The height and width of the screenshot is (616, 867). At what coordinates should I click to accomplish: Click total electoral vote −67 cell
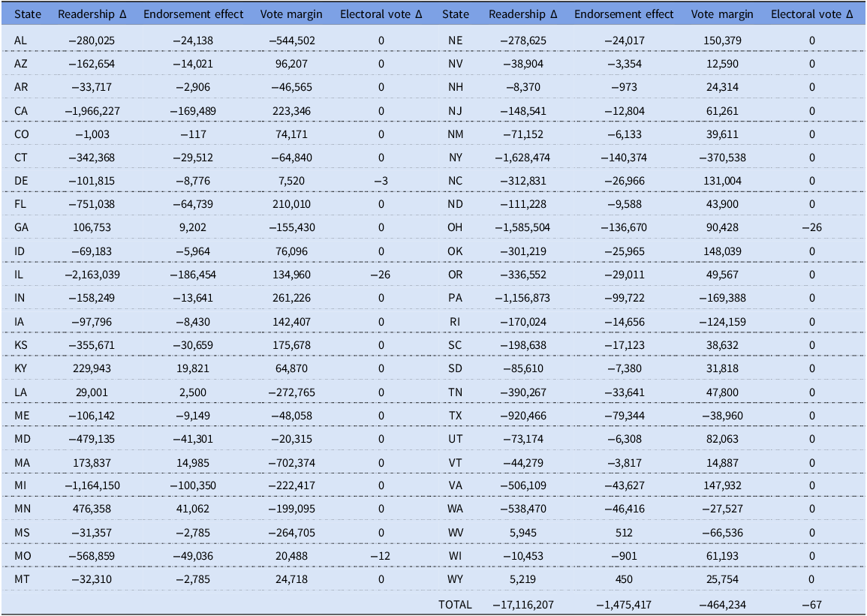click(x=811, y=605)
